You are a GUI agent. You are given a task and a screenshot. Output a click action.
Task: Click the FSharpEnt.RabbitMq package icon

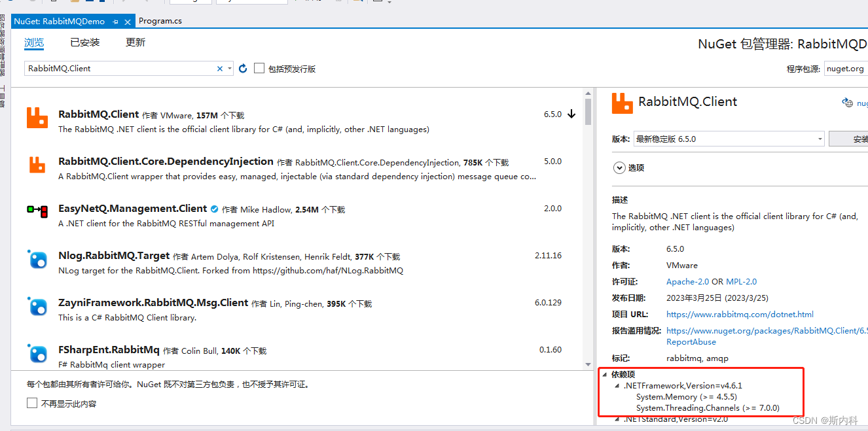tap(37, 353)
